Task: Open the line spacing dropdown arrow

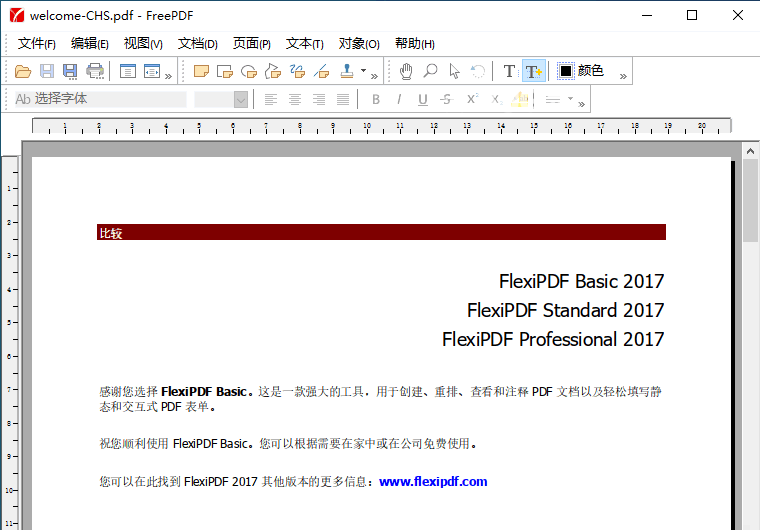Action: coord(570,99)
